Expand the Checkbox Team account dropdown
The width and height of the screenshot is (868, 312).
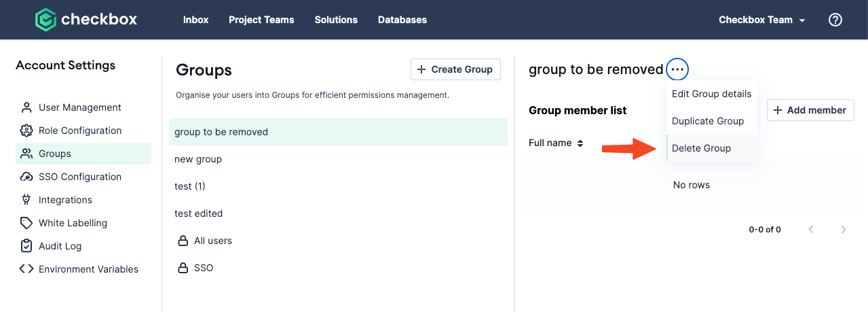pyautogui.click(x=762, y=20)
